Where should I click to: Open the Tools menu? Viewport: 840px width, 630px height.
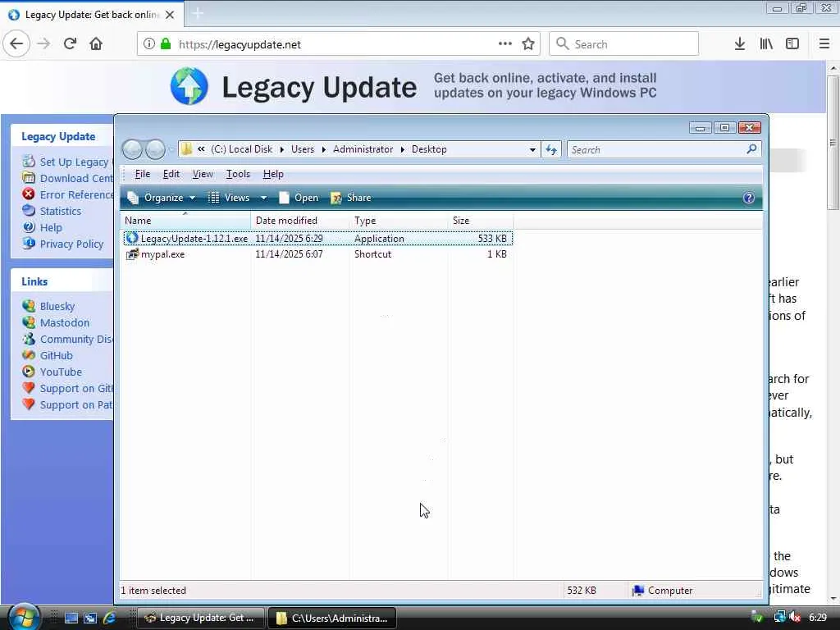[238, 174]
